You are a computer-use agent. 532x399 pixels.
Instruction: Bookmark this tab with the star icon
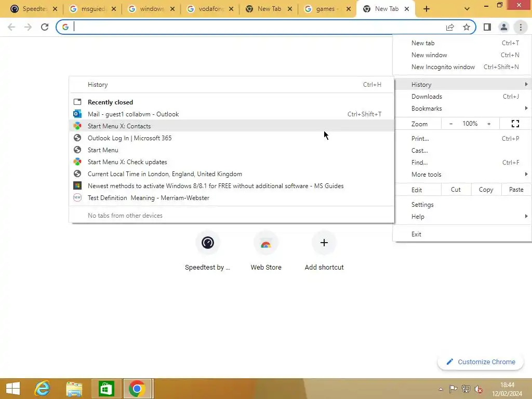pyautogui.click(x=467, y=27)
